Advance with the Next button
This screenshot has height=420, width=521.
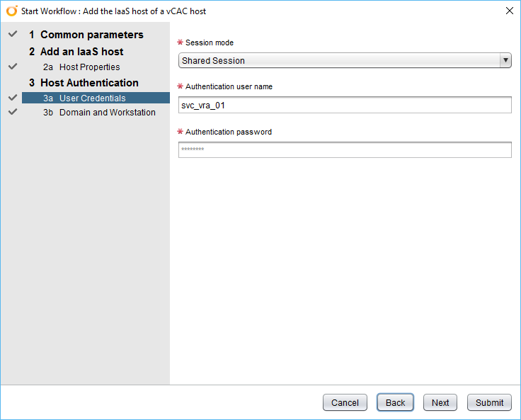tap(440, 402)
